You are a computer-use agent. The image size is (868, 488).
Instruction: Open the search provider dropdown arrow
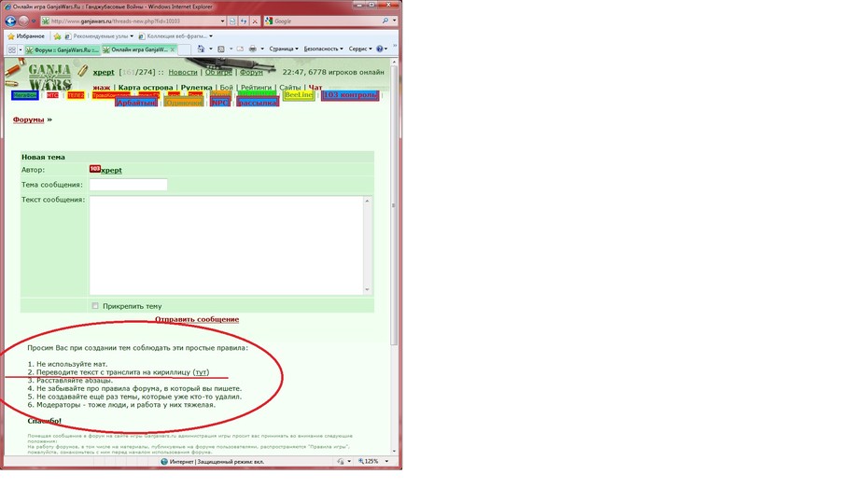(x=394, y=21)
